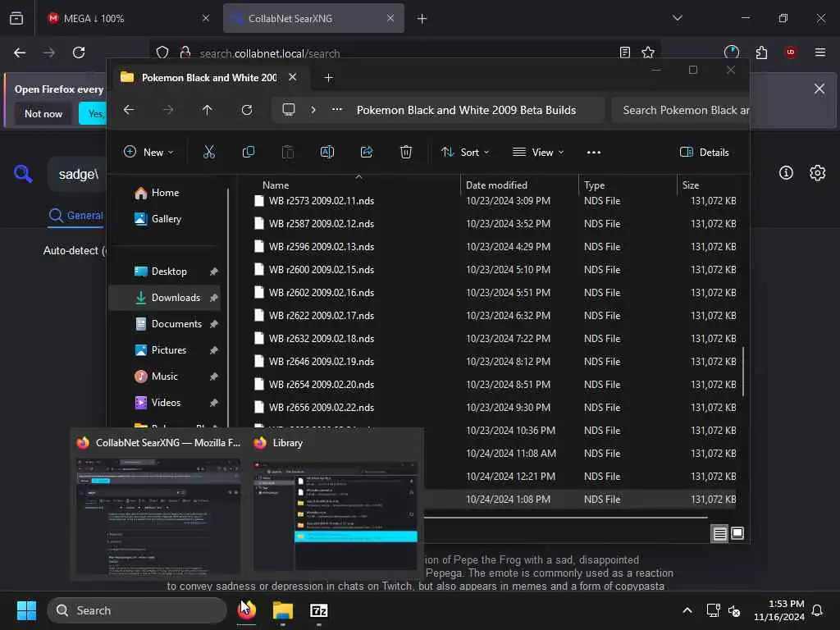Open the See more three-dots menu in Explorer
Image resolution: width=840 pixels, height=630 pixels.
(594, 153)
